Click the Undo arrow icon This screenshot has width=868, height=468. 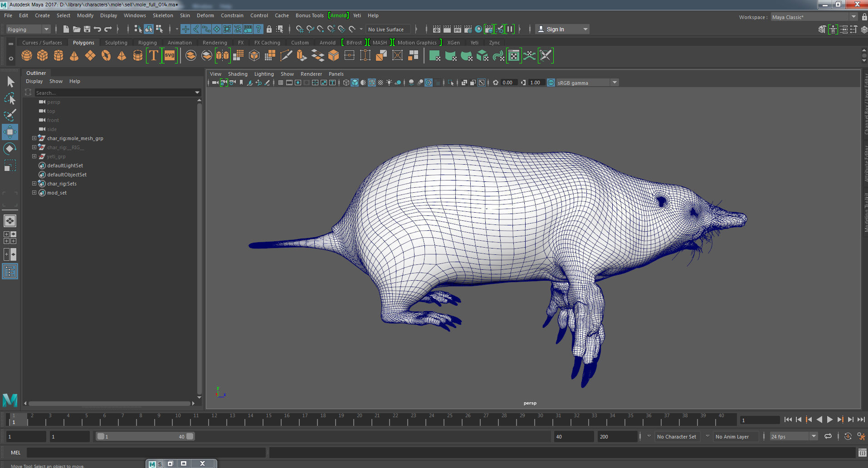pos(98,29)
